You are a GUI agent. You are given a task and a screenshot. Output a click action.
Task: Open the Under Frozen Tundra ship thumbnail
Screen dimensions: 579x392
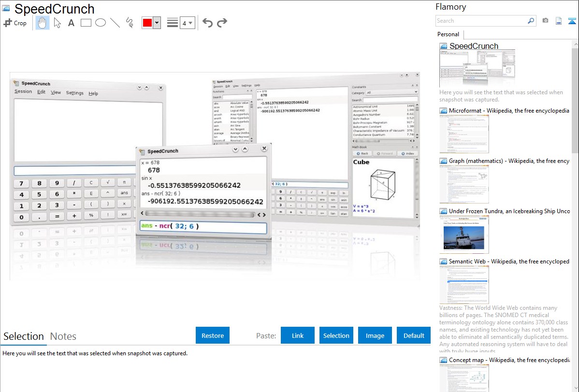[464, 234]
